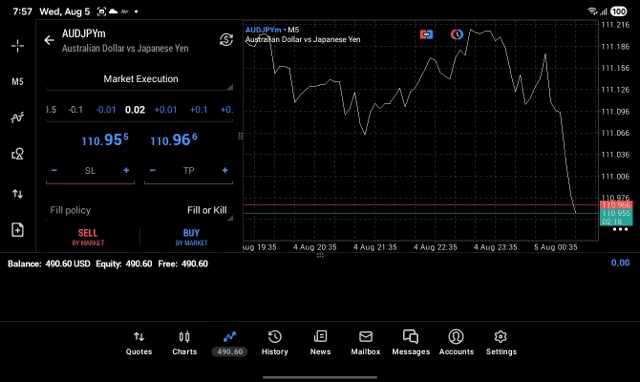Decrease volume by 0.1
This screenshot has height=382, width=640.
click(75, 110)
